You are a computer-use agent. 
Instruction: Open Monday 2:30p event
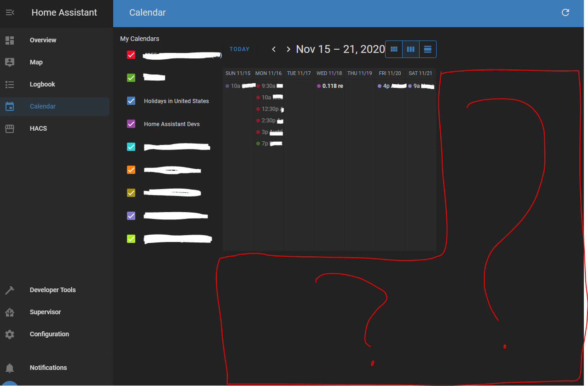(x=269, y=121)
